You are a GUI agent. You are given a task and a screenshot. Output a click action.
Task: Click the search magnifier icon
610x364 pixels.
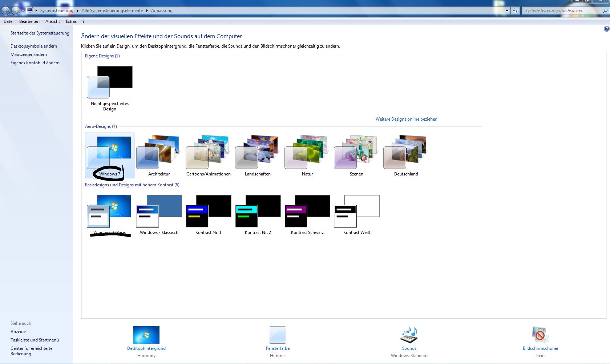[605, 11]
